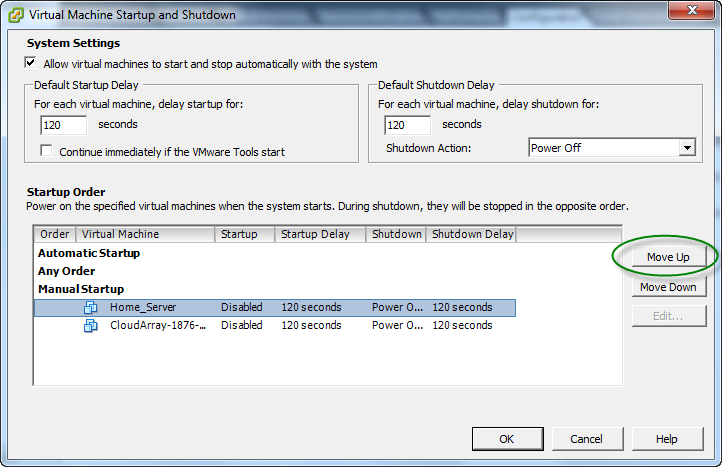Click the Virtual Machine column header
Screen dimensions: 722x467
point(145,234)
